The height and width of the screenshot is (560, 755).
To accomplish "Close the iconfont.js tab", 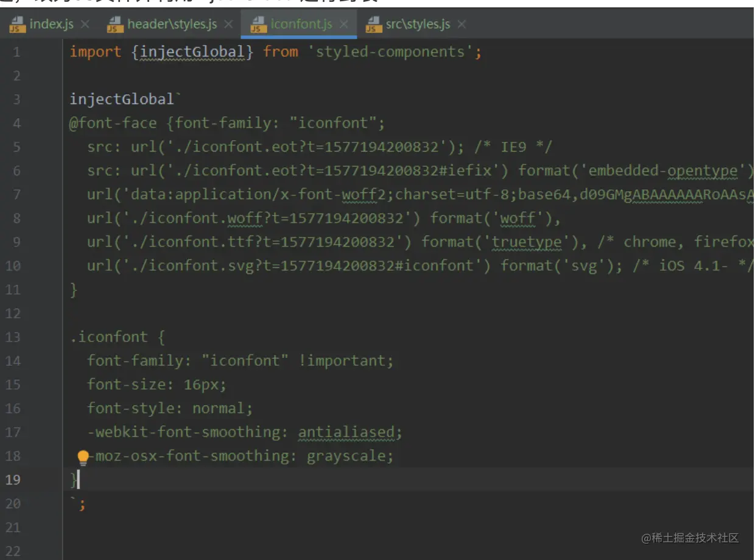I will pyautogui.click(x=344, y=24).
